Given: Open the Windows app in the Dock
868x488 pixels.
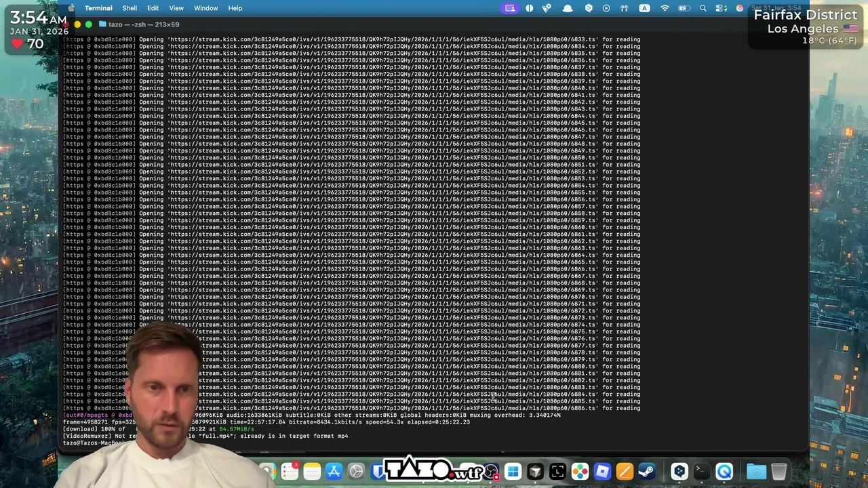Looking at the screenshot, I should click(x=513, y=471).
